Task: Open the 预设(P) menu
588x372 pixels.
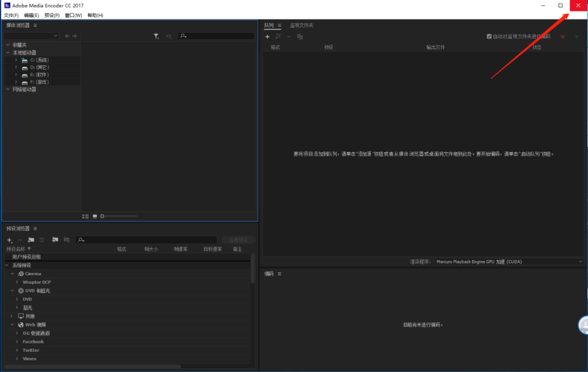Action: pyautogui.click(x=52, y=15)
